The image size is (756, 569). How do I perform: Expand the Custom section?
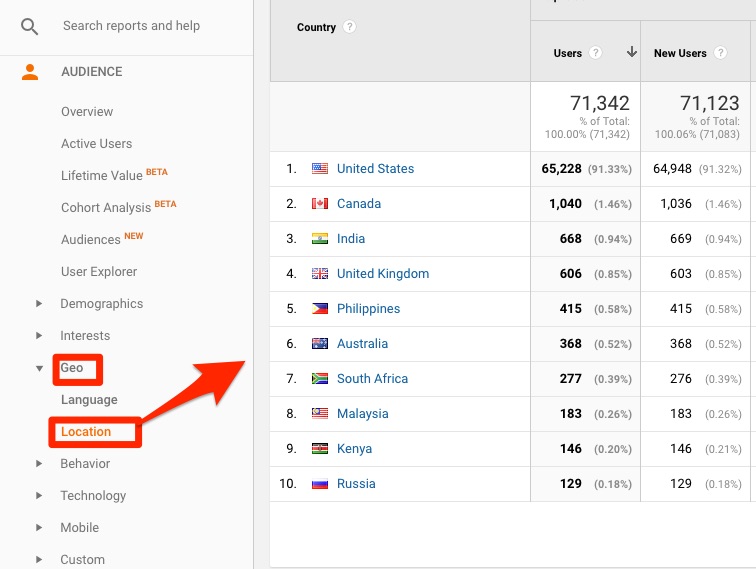39,559
